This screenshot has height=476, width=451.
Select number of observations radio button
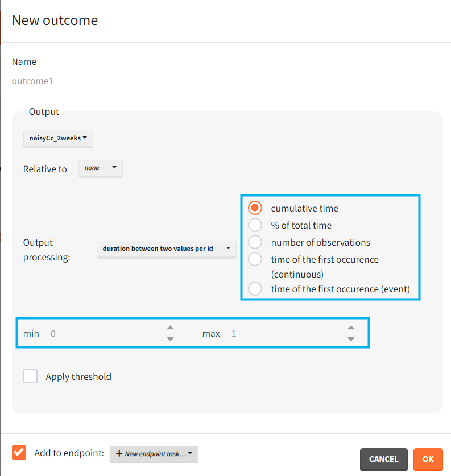[x=256, y=242]
